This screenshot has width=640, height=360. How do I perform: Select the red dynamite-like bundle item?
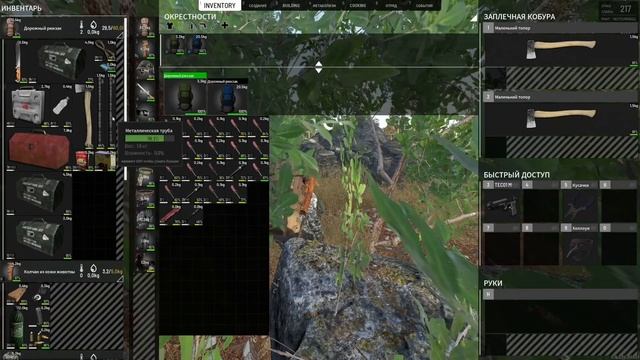coord(170,214)
